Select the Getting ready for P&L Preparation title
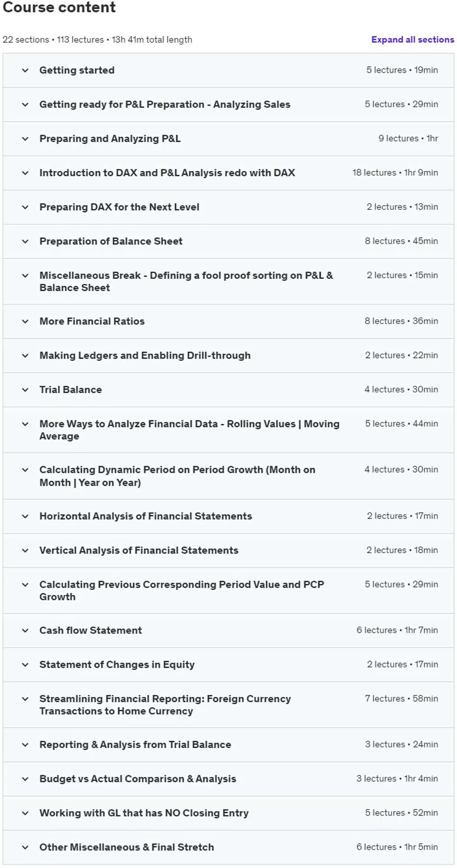 [165, 104]
